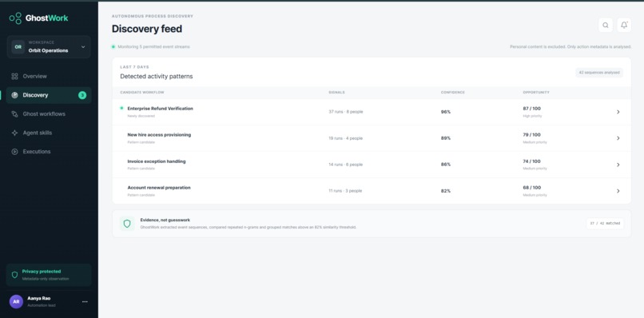Click the Privacy protected card
This screenshot has height=318, width=644.
[x=49, y=275]
